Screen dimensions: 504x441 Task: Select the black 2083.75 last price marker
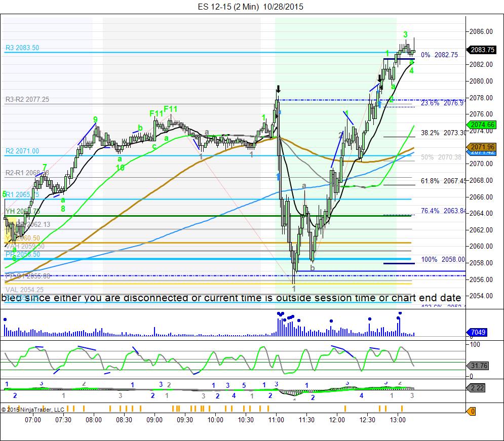[482, 50]
